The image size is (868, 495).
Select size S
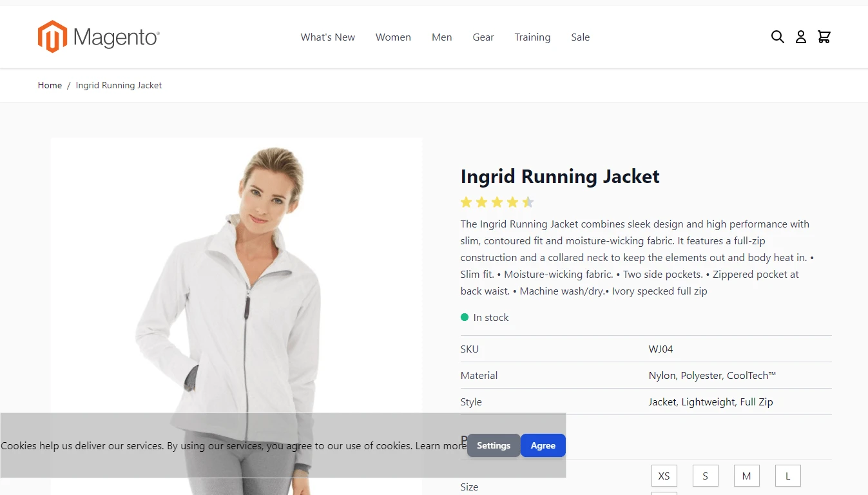coord(705,476)
